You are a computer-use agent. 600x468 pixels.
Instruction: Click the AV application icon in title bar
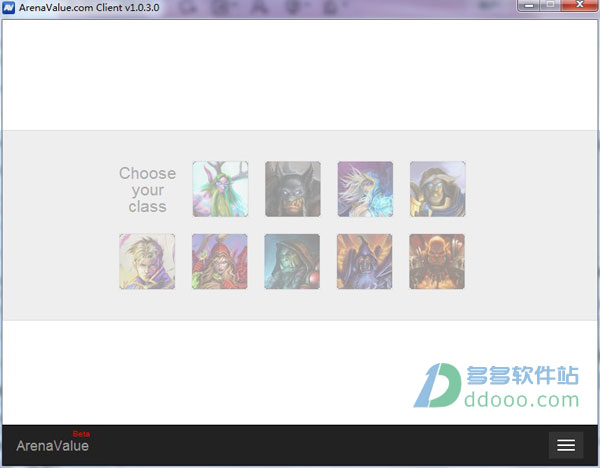click(8, 7)
